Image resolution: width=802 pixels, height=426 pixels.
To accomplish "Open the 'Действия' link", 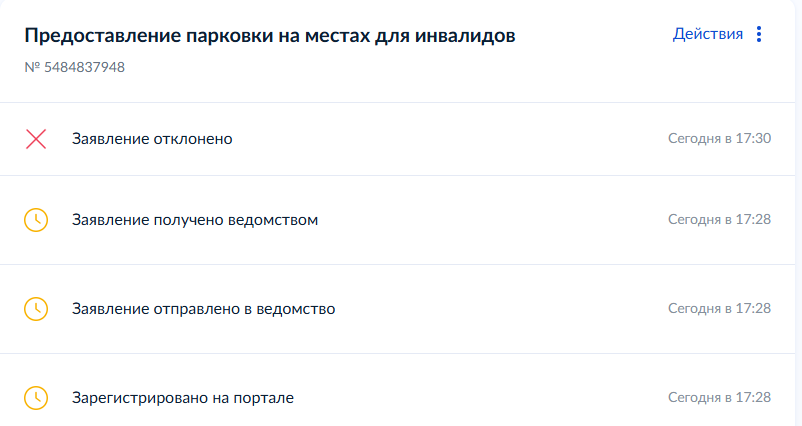I will tap(707, 34).
